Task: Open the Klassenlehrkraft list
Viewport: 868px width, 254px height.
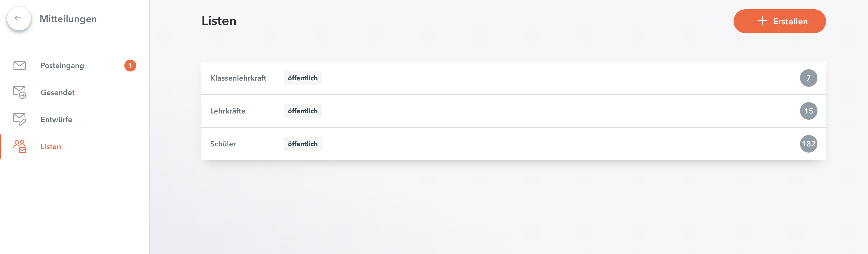Action: point(513,78)
